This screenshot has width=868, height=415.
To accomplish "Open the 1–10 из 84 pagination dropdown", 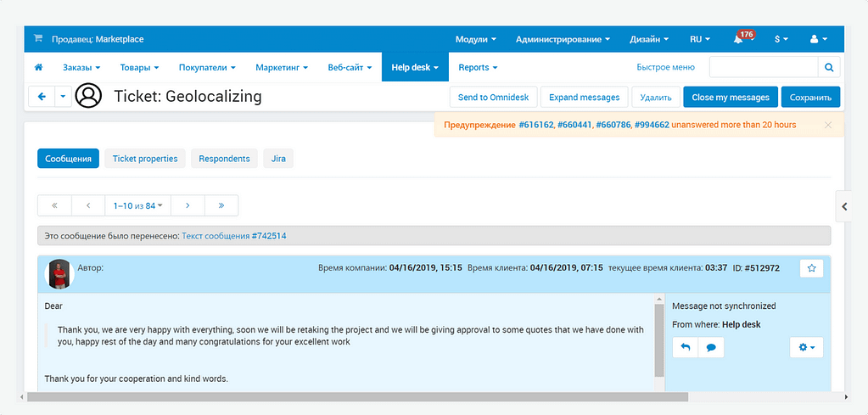I will pos(137,205).
